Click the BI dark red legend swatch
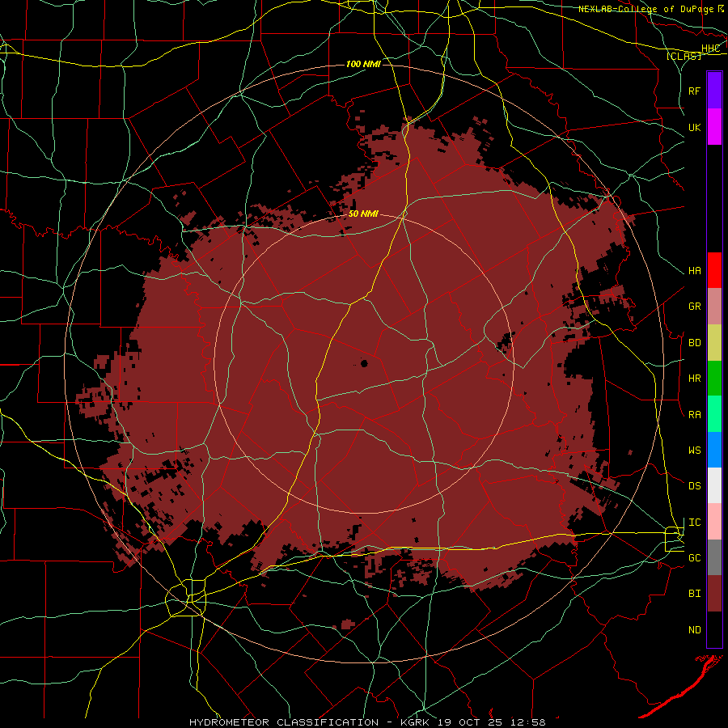Viewport: 728px width, 728px height. click(714, 594)
